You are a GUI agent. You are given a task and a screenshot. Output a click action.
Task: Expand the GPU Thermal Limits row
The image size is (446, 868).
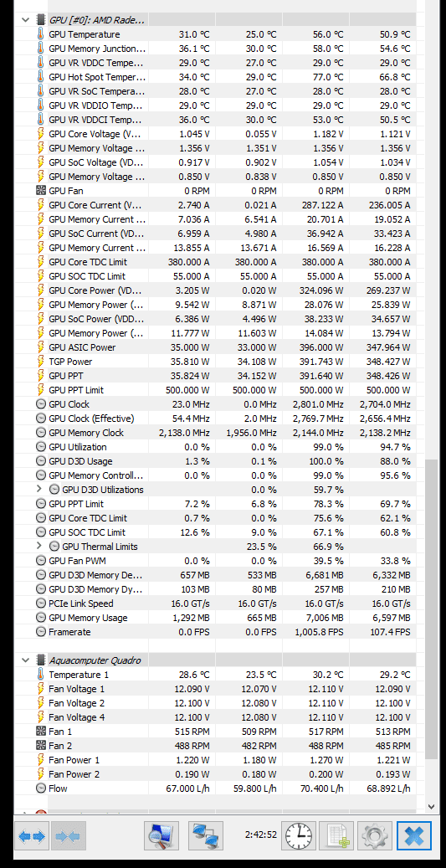(38, 547)
